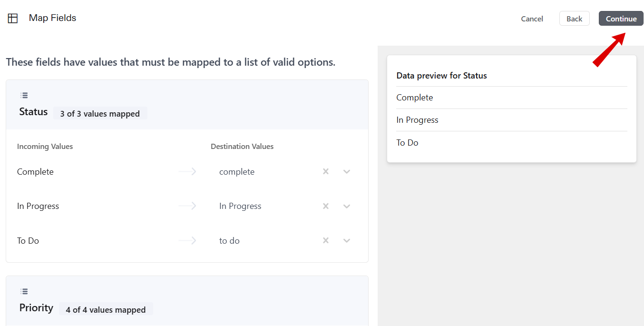The image size is (644, 326).
Task: Open the In Progress destination dropdown
Action: 346,206
